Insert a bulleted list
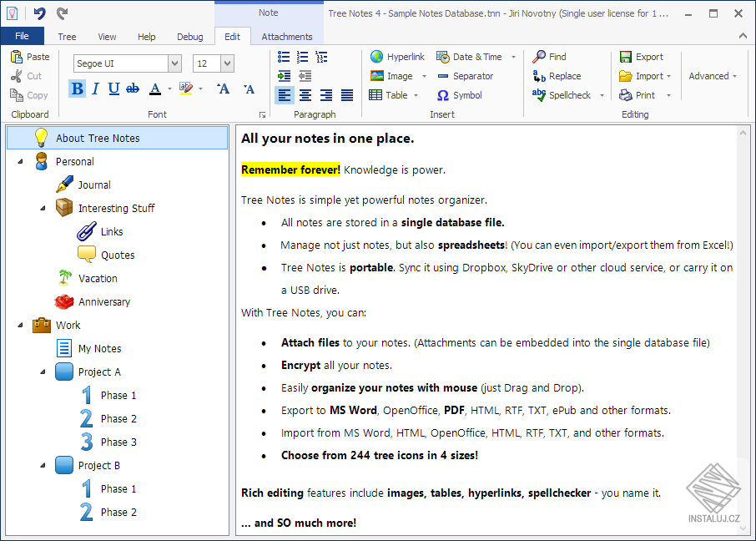 coord(284,57)
